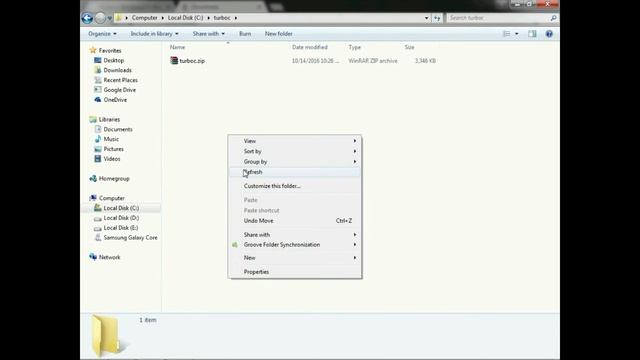Choose Customize this folder... option
This screenshot has height=360, width=640.
[x=295, y=186]
